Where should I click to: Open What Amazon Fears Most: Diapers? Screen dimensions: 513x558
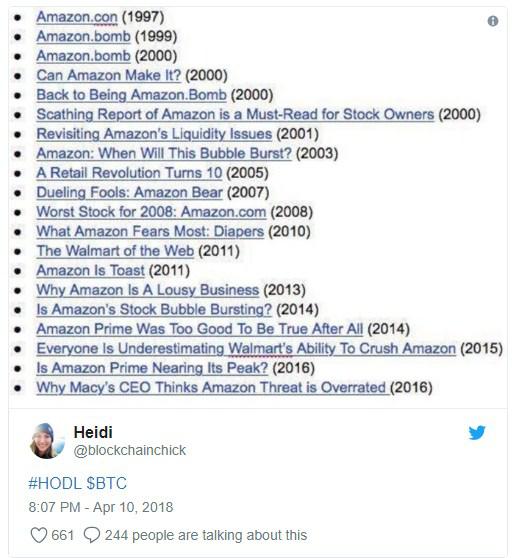(150, 232)
